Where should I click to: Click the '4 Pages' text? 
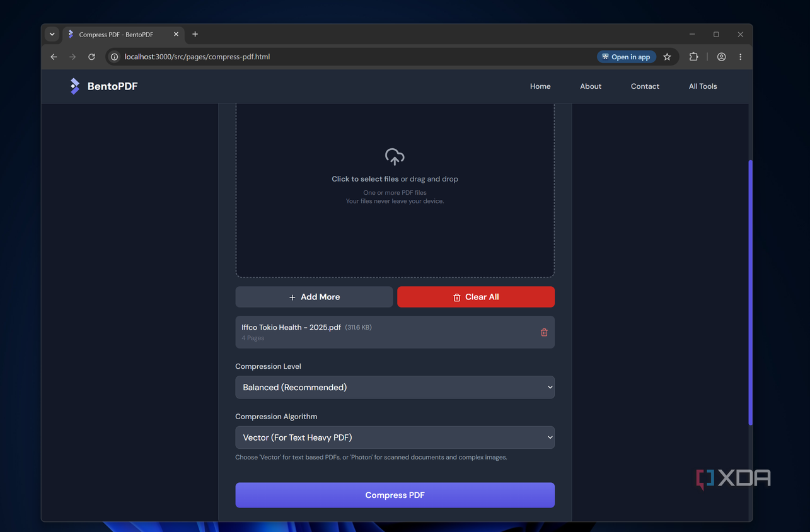[253, 338]
